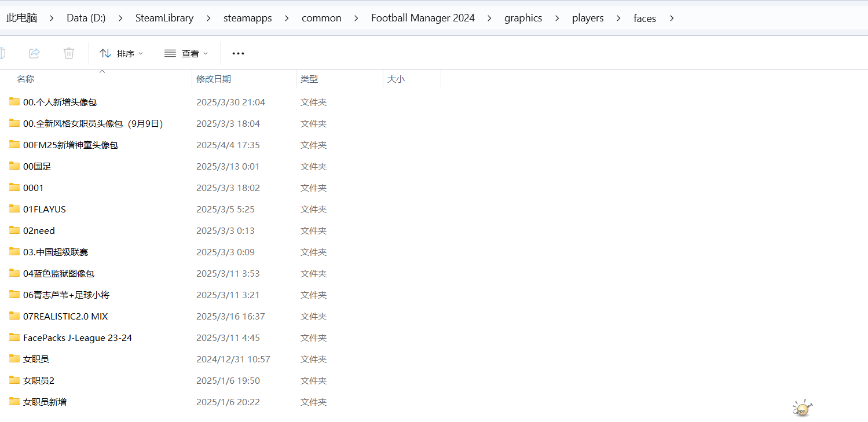The height and width of the screenshot is (422, 868).
Task: Select folder name 06青志芦苇+足球小将
Action: 66,295
